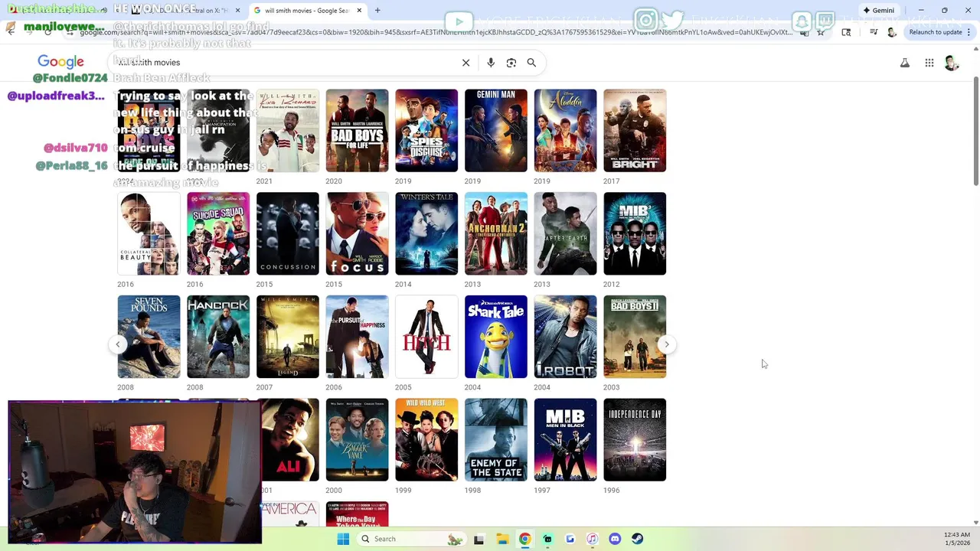Viewport: 980px width, 551px height.
Task: Open Google account avatar menu
Action: pyautogui.click(x=952, y=63)
